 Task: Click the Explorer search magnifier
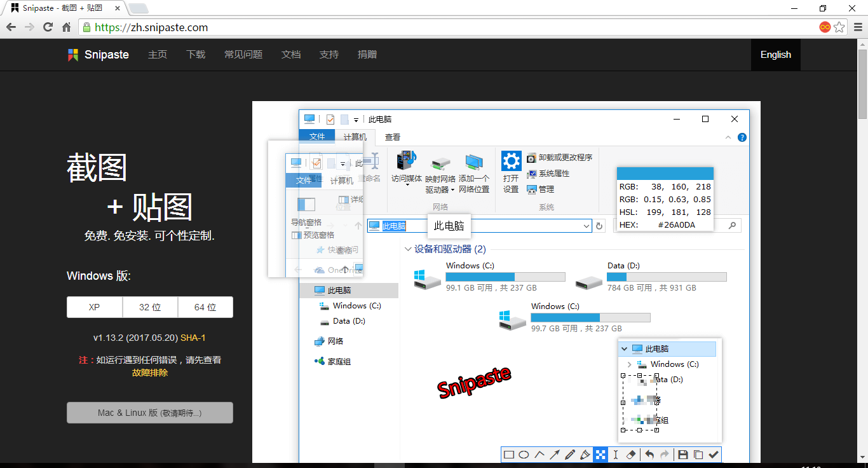pyautogui.click(x=733, y=225)
